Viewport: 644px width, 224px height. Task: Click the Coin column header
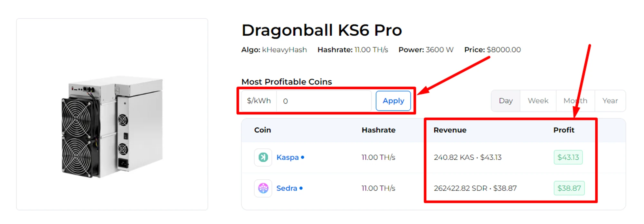[x=262, y=130]
